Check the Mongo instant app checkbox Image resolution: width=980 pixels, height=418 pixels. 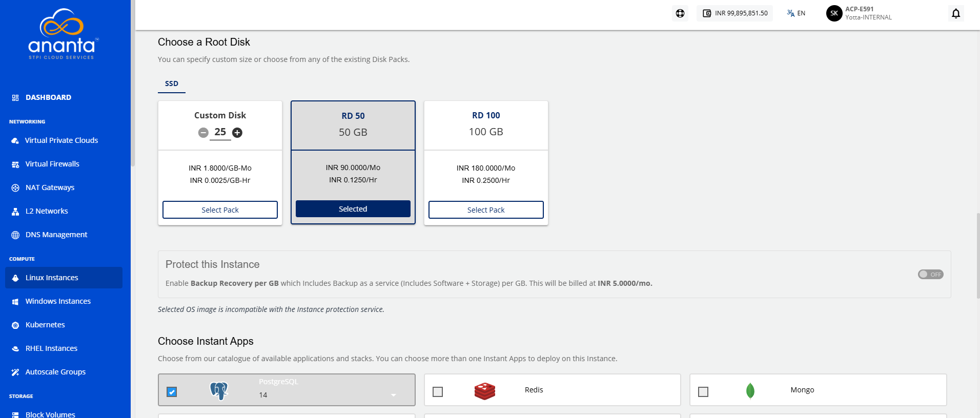pyautogui.click(x=703, y=392)
